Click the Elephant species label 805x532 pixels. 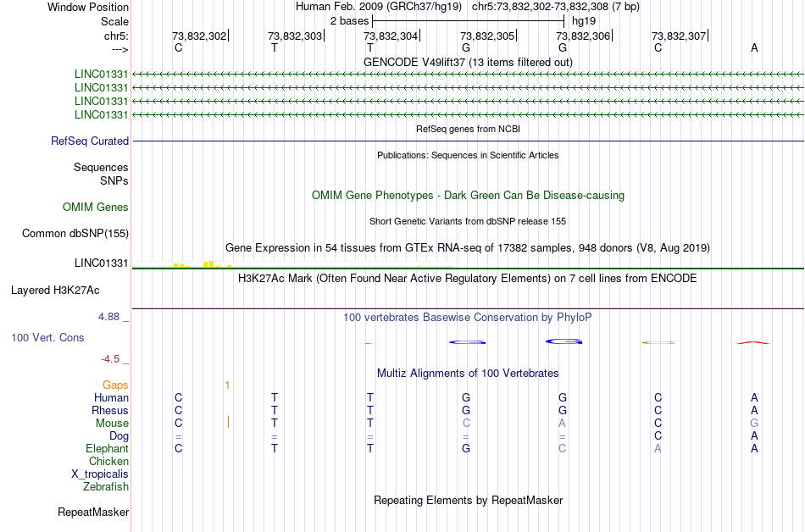click(x=107, y=448)
